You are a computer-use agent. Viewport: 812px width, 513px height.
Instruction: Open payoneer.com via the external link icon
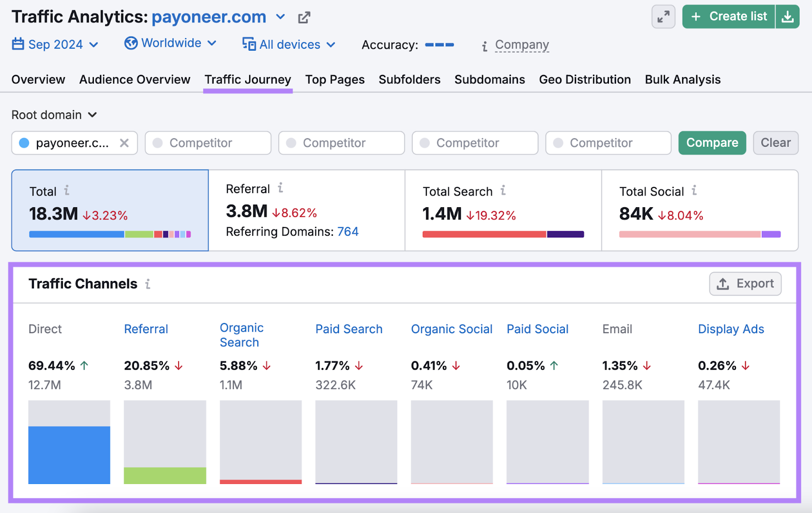point(303,17)
